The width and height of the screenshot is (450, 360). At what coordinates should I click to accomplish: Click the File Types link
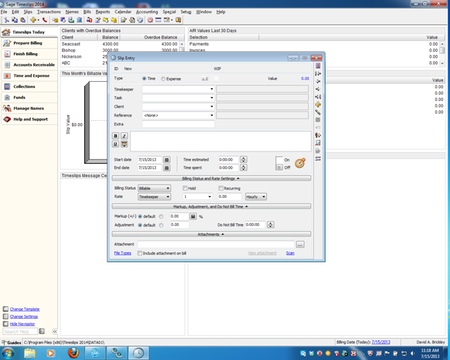123,253
